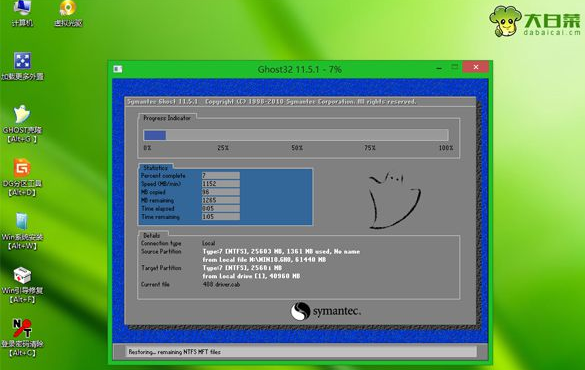Click the Current file driver.cab entry
585x370 pixels.
(221, 284)
